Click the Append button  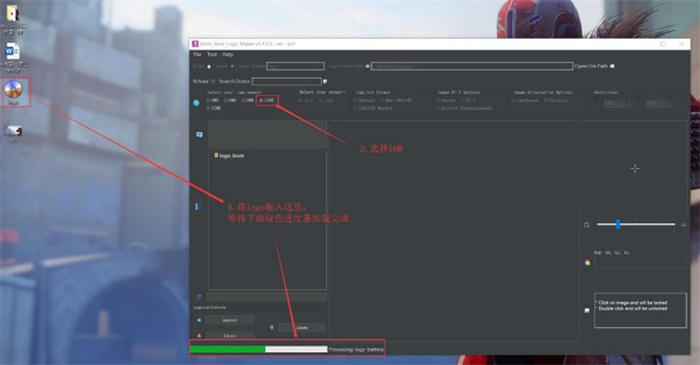click(x=230, y=320)
